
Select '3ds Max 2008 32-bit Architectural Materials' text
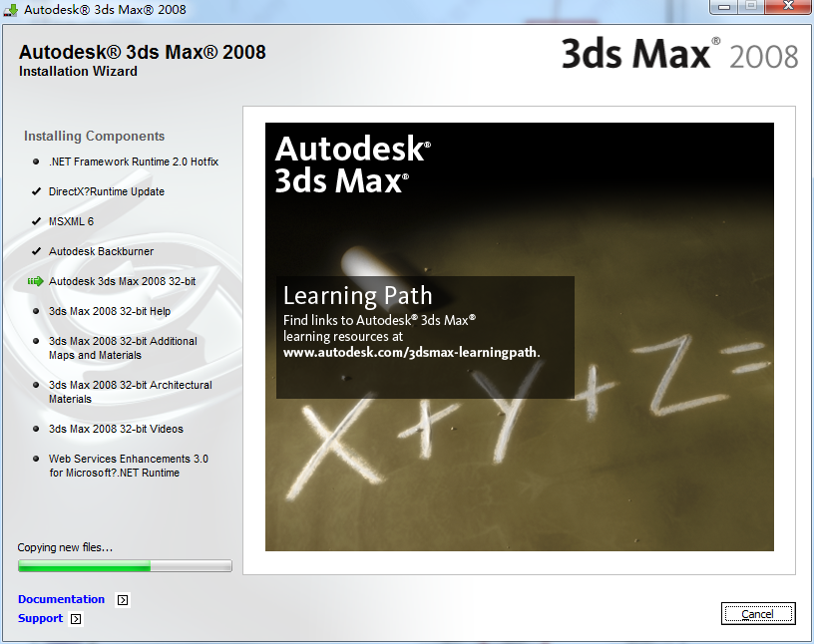131,392
